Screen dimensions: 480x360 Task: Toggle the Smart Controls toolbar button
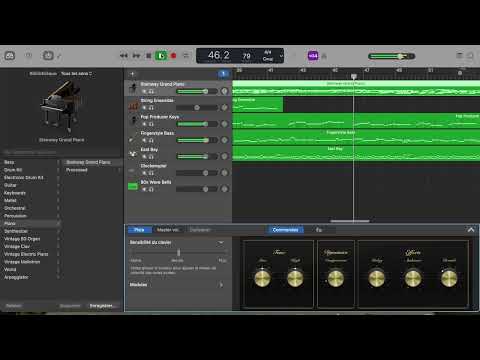48,56
